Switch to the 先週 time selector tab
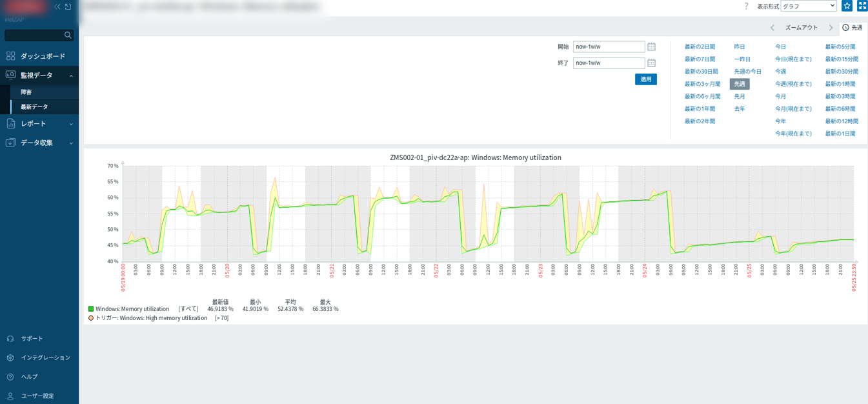The height and width of the screenshot is (404, 868). click(853, 28)
